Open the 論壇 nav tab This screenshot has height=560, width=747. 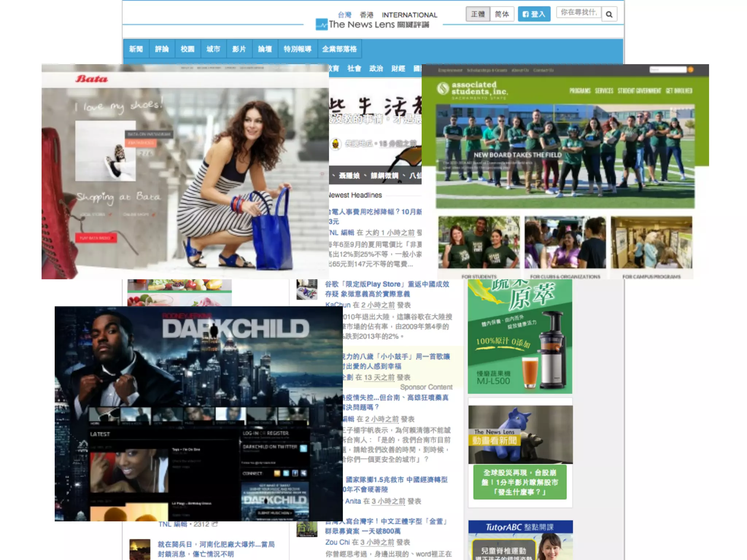[x=265, y=49]
